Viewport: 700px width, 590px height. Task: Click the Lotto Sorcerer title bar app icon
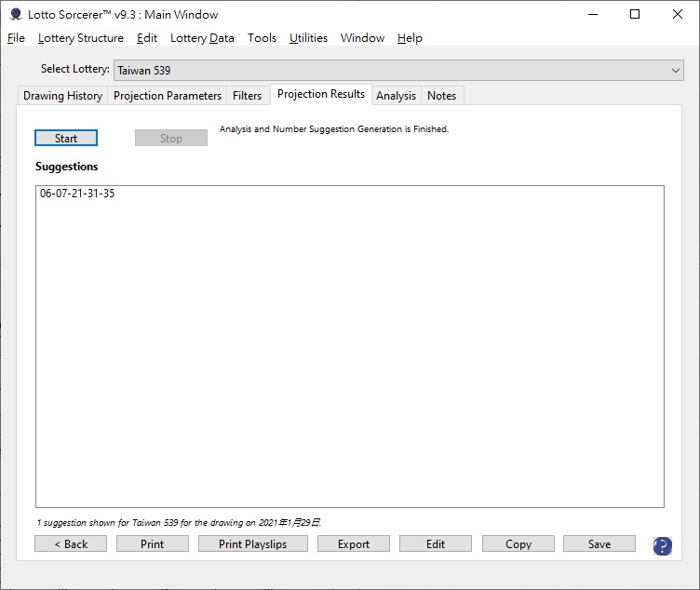pos(15,14)
